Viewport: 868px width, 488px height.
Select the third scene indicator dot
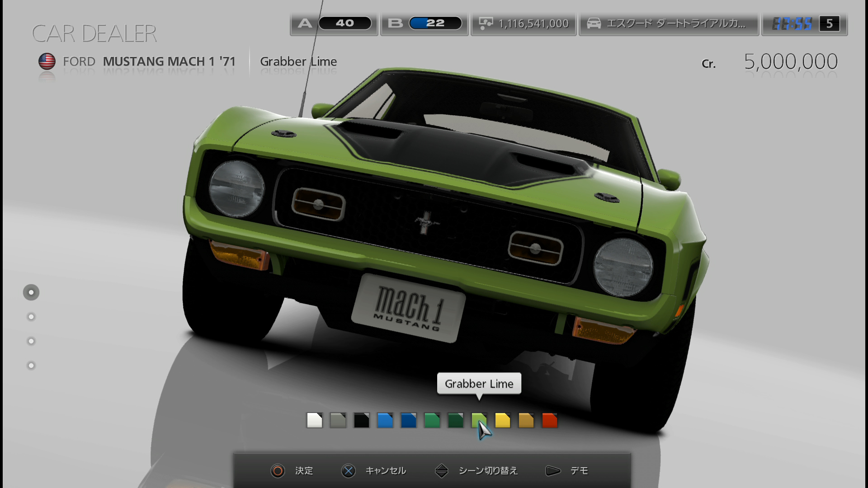(x=31, y=341)
